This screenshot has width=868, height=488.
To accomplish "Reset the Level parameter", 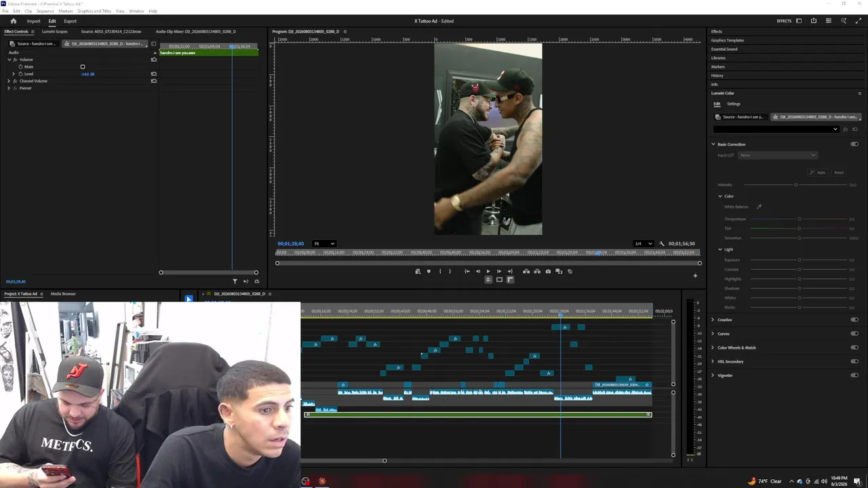I will (154, 74).
